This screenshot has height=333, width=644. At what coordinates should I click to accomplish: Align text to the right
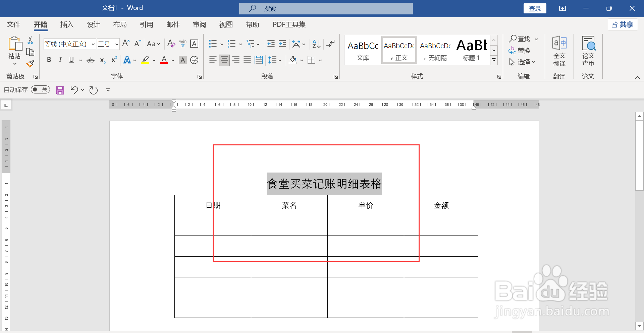click(236, 60)
